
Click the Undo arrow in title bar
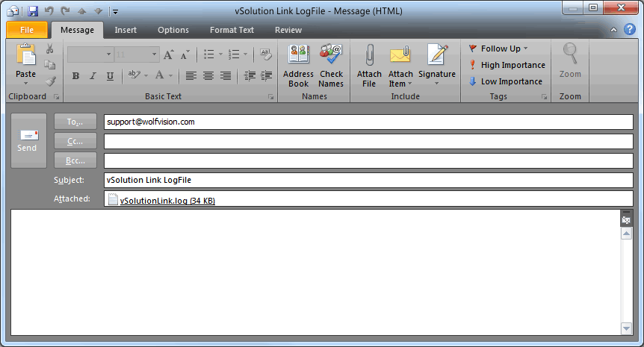tap(49, 11)
